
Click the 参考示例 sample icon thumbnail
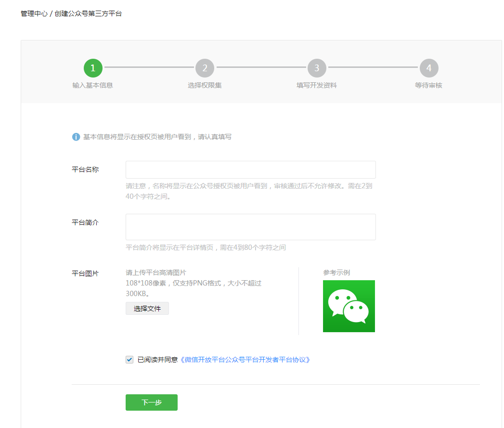coord(349,306)
